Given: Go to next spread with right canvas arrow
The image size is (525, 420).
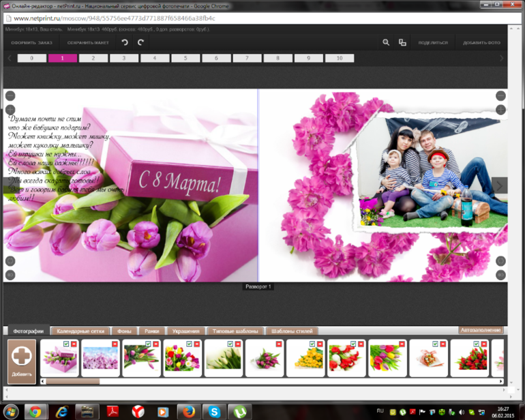Looking at the screenshot, I should coord(500,185).
